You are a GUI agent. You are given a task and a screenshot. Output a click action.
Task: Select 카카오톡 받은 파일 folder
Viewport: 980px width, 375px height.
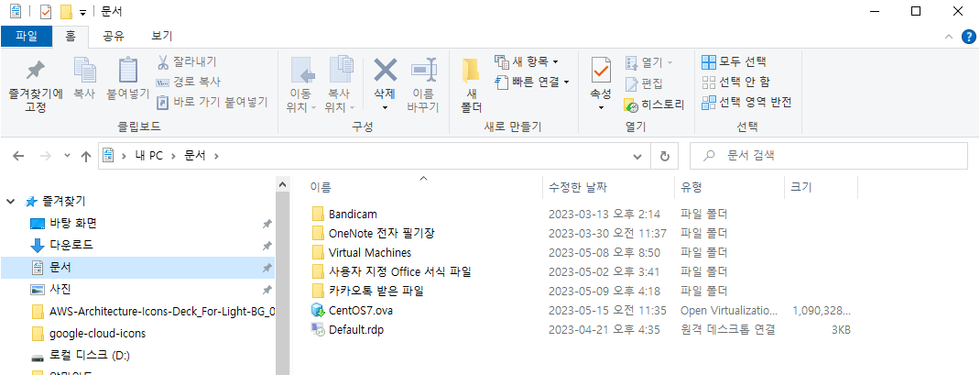(376, 292)
